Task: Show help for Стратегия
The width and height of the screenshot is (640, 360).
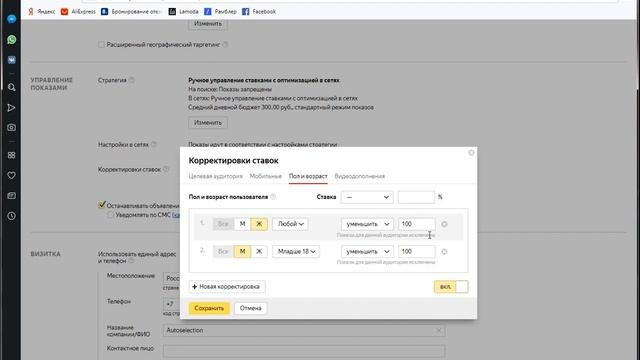Action: tap(132, 80)
